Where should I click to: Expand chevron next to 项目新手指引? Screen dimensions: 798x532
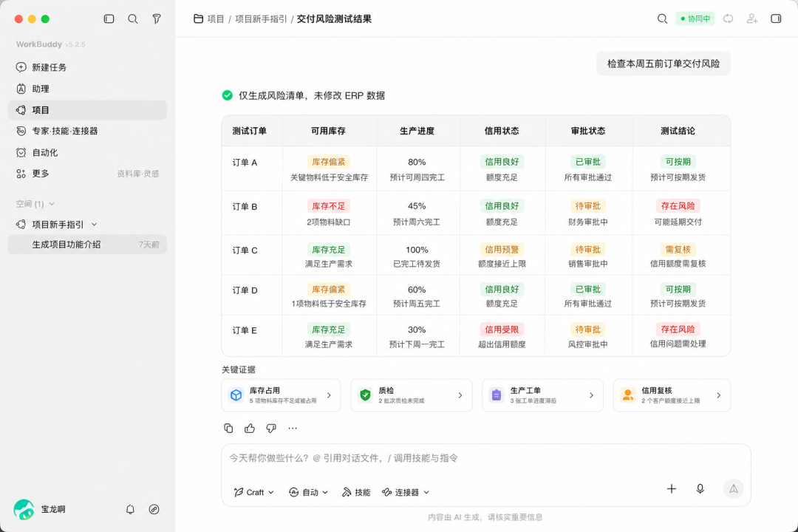pyautogui.click(x=94, y=225)
